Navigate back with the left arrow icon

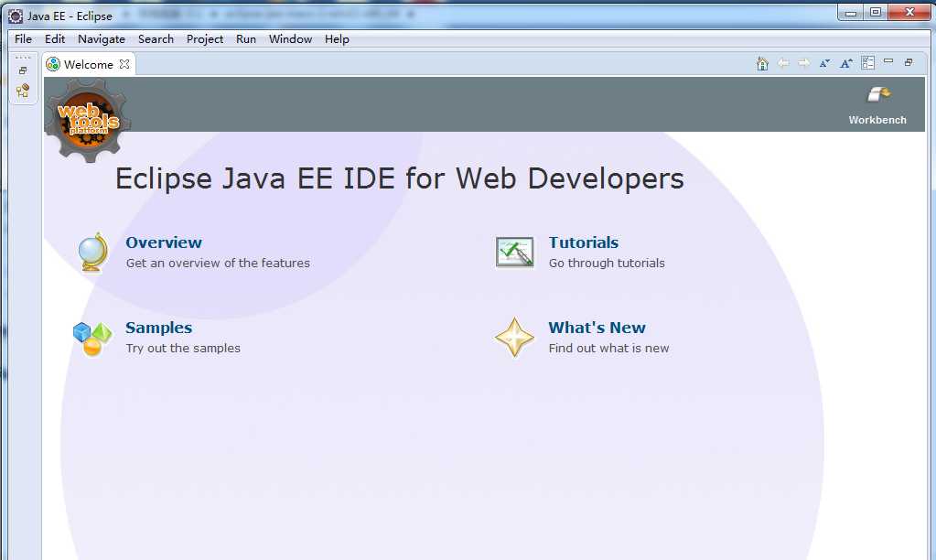pyautogui.click(x=783, y=63)
